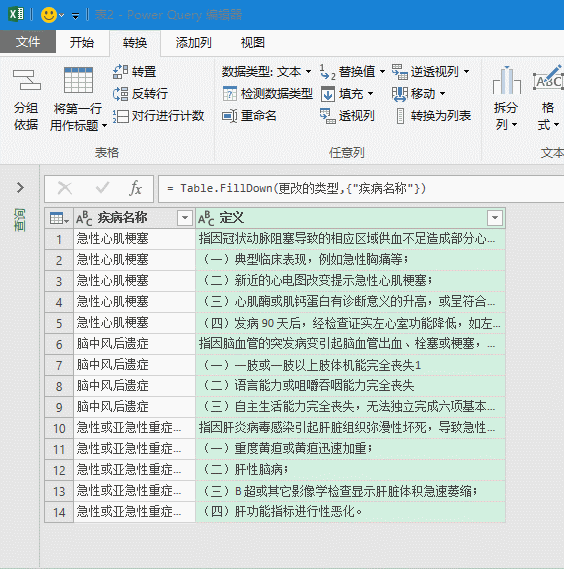Switch to the 视图 tab
The image size is (564, 569).
click(x=253, y=43)
